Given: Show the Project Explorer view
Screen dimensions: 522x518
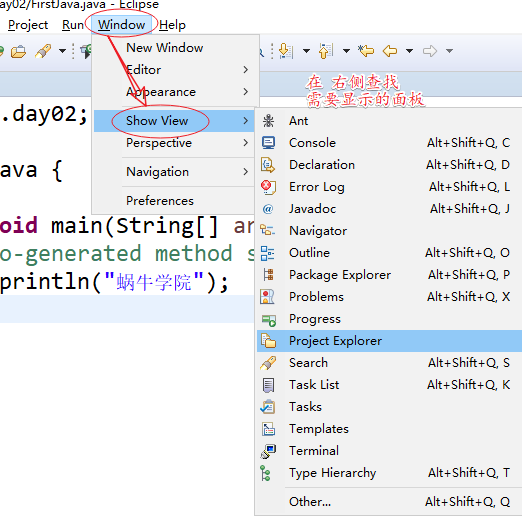Looking at the screenshot, I should [x=389, y=341].
